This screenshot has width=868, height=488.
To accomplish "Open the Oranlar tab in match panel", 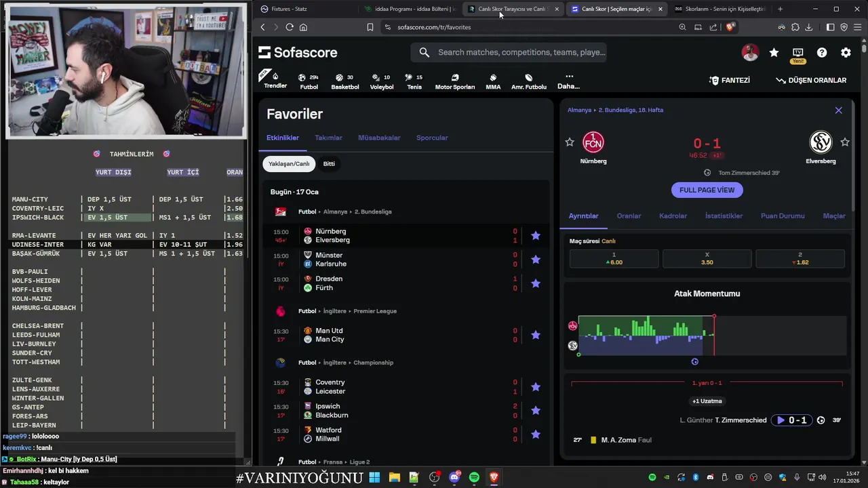I will 629,216.
